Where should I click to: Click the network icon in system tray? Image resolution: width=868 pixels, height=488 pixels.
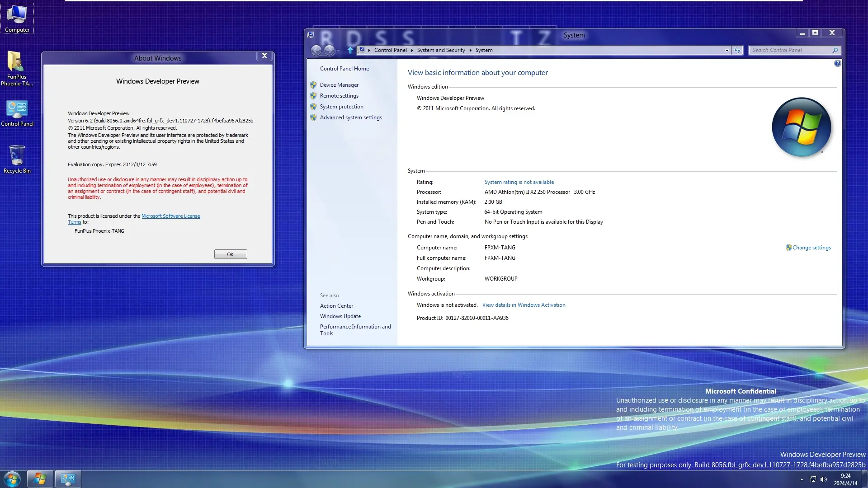[812, 479]
